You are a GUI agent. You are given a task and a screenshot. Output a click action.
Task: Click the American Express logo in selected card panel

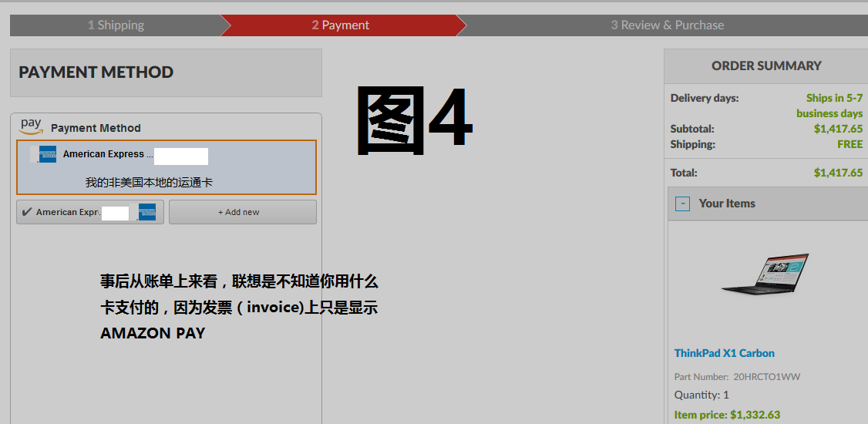[x=47, y=154]
